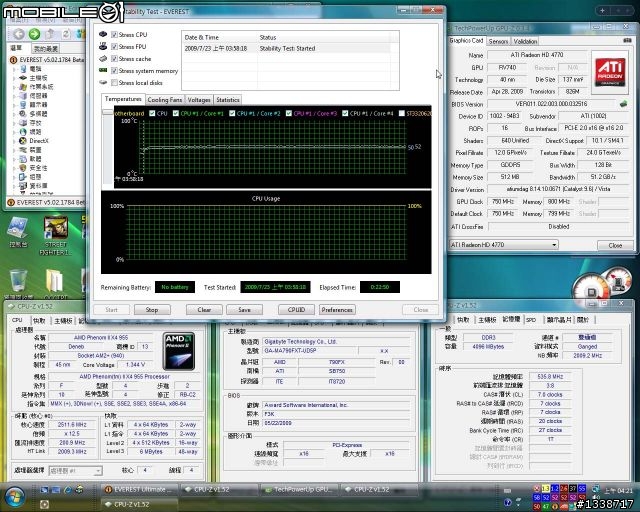
Task: Expand the DirectX node in EVEREST tree
Action: (13, 140)
